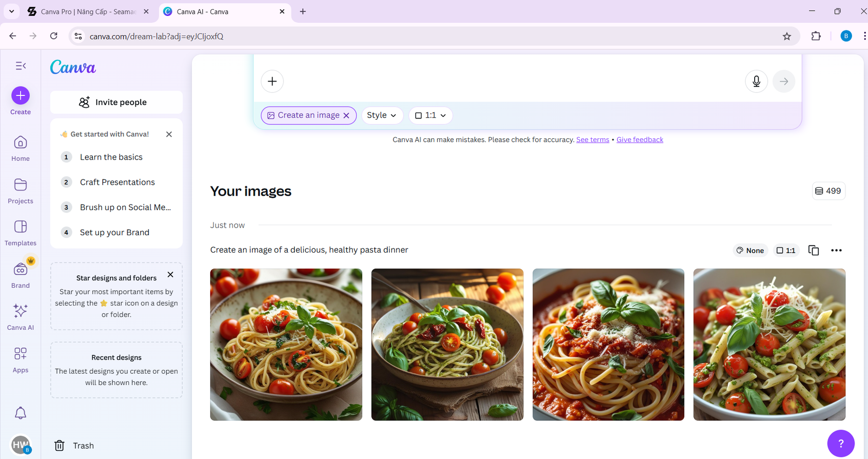Dismiss the "Get started with Canva!" panel
The width and height of the screenshot is (868, 459).
[169, 135]
